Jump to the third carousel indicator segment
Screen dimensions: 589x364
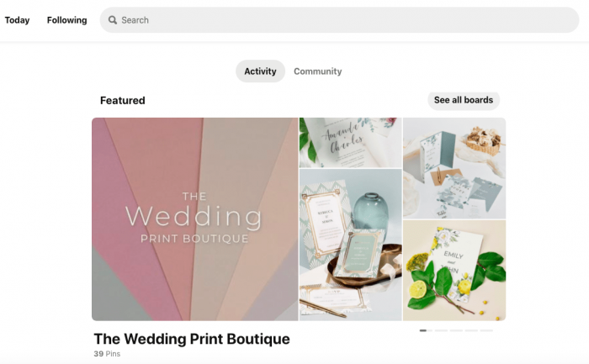point(456,330)
